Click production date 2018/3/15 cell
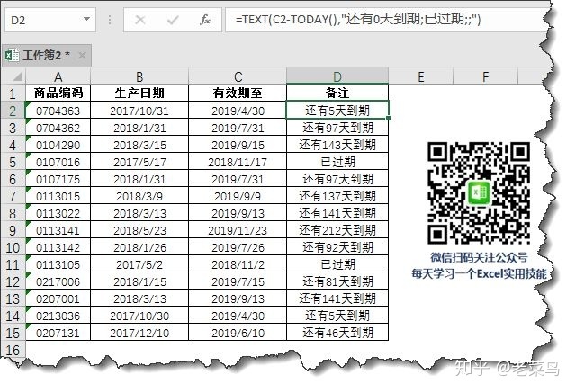The image size is (575, 392). point(139,145)
